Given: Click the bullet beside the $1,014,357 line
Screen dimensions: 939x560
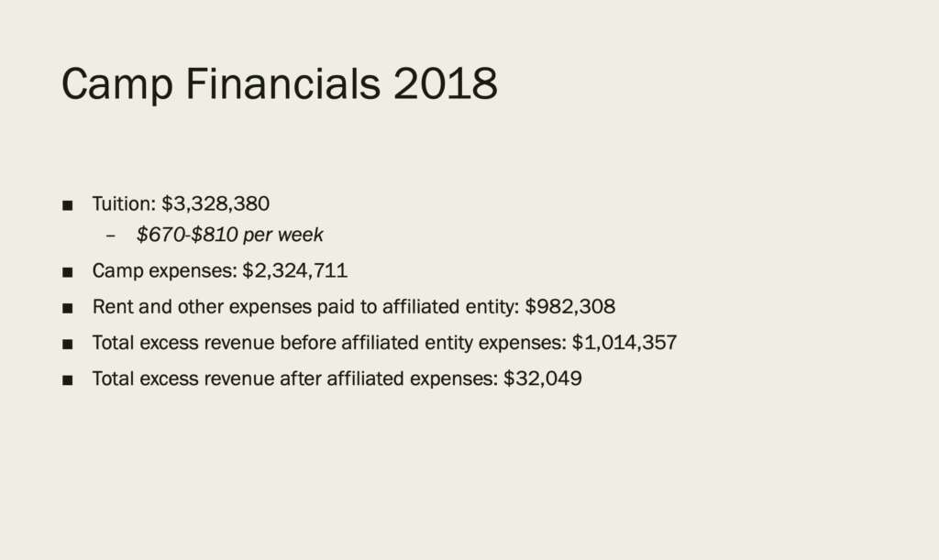Looking at the screenshot, I should (67, 345).
